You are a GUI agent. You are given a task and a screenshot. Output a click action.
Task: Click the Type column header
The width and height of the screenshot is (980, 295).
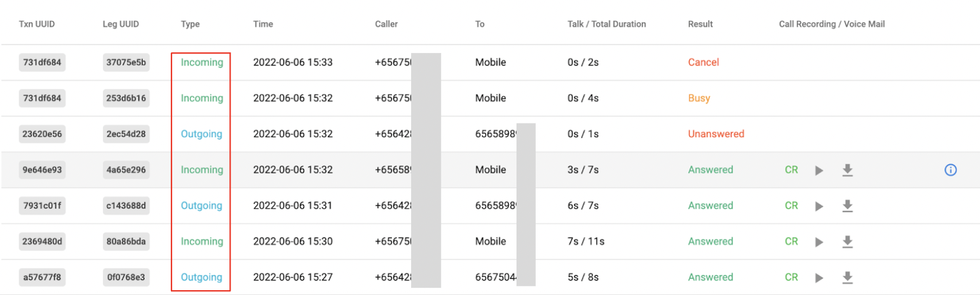[190, 24]
